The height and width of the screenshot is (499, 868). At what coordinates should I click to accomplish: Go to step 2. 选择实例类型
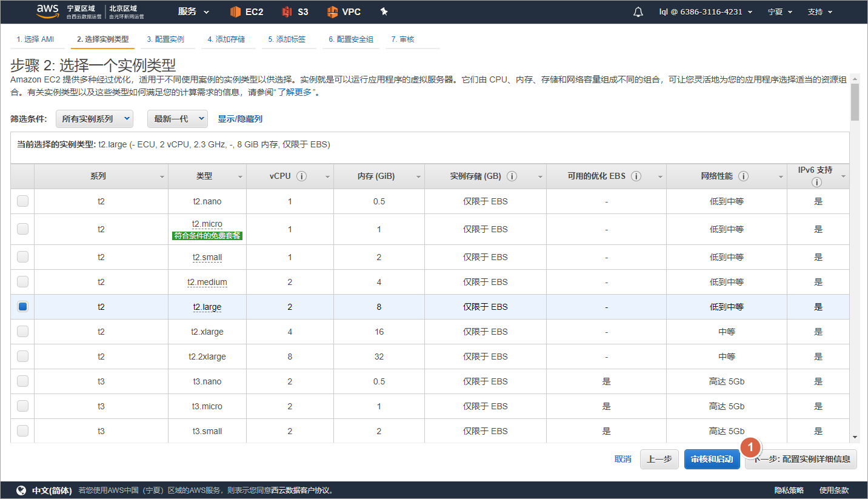click(x=102, y=39)
